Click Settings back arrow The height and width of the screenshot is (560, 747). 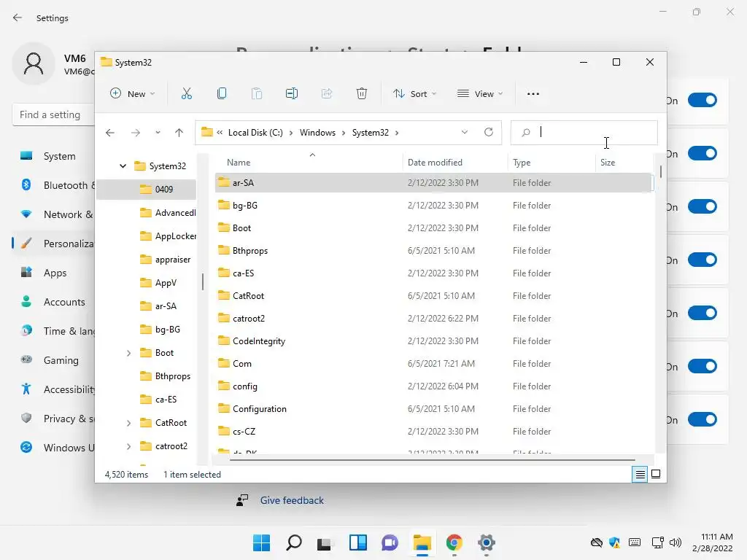18,17
